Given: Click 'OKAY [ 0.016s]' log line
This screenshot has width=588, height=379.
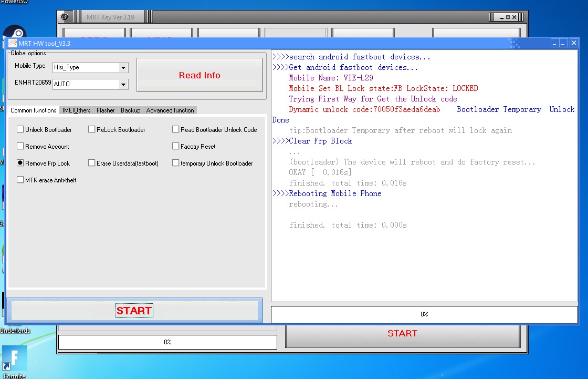Looking at the screenshot, I should point(320,172).
